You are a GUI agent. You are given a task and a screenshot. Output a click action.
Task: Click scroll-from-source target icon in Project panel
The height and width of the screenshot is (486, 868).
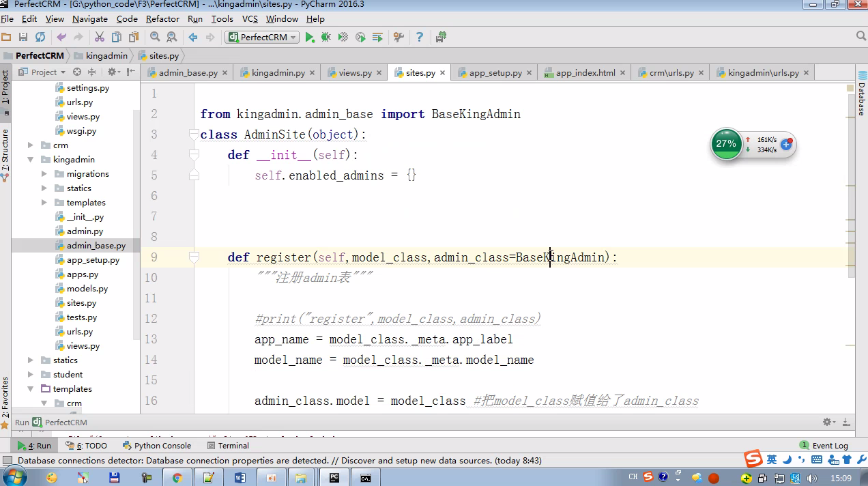tap(77, 72)
